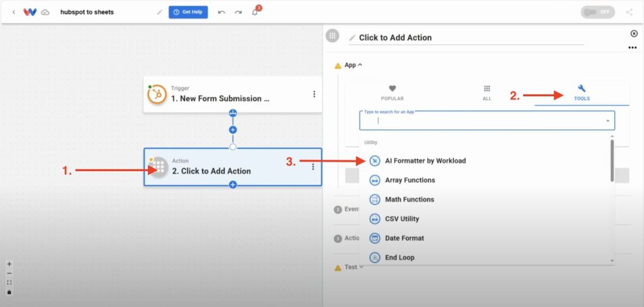The height and width of the screenshot is (307, 644).
Task: Click the action node app grid icon
Action: [158, 167]
